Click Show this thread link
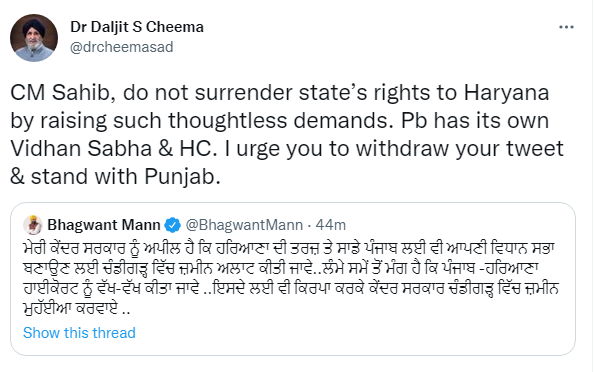Screen dimensions: 594x372 click(x=79, y=333)
